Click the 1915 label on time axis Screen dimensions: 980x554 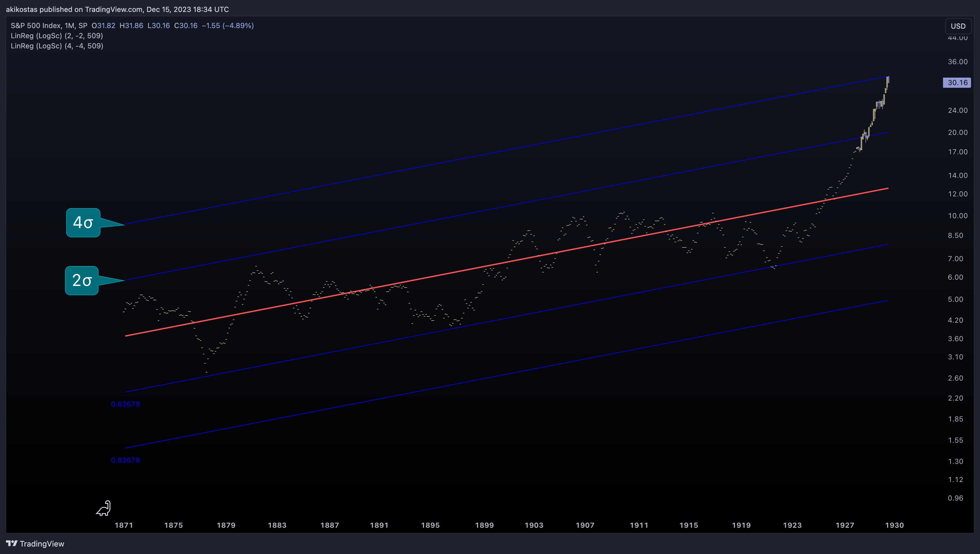coord(689,525)
